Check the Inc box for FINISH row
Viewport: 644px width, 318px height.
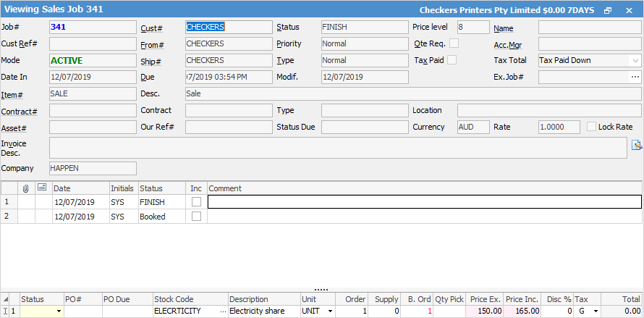(196, 202)
